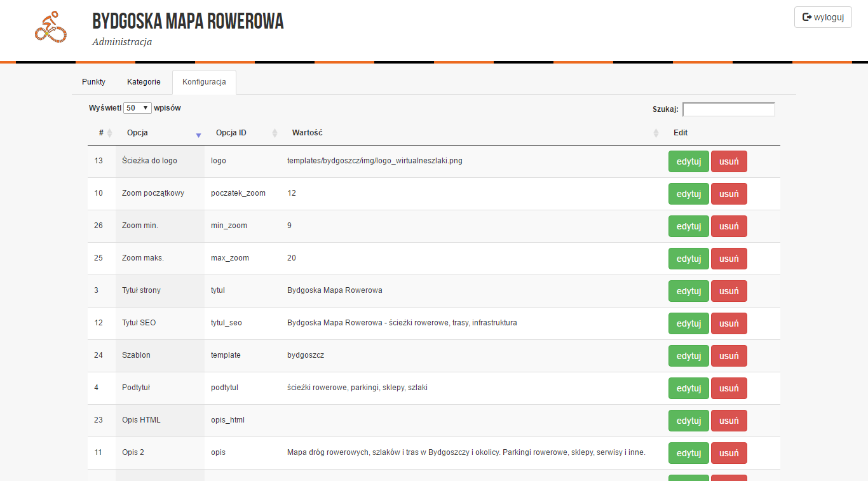
Task: Select the Konfiguracja tab
Action: coord(204,82)
